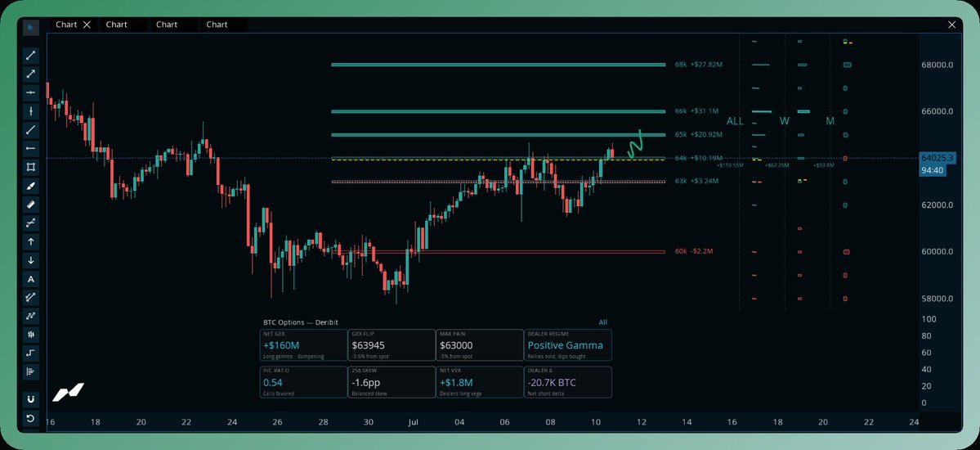Toggle the magnet snap mode

[30, 398]
